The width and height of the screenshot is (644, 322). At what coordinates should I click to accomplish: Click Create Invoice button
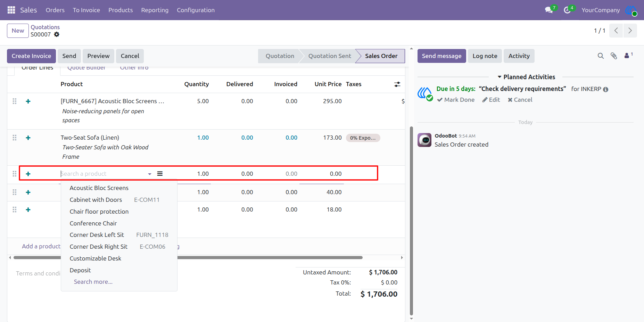[x=31, y=56]
